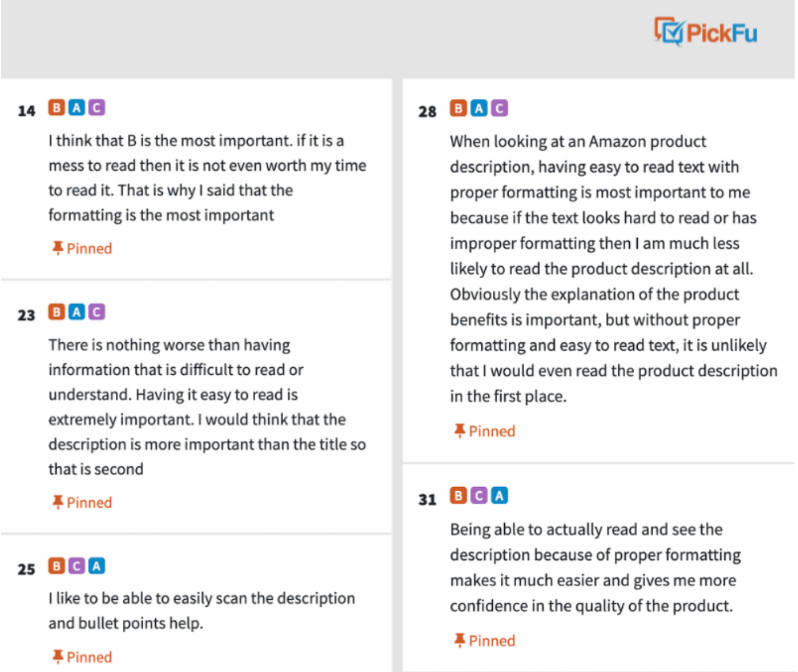
Task: Click the orange B badge on response 14
Action: [x=56, y=107]
